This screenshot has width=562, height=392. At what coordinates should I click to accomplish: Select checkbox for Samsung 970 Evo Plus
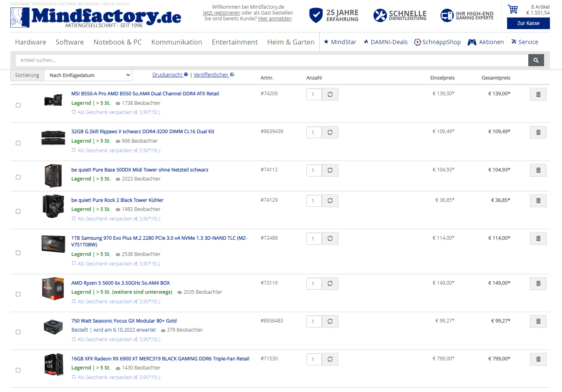click(18, 253)
